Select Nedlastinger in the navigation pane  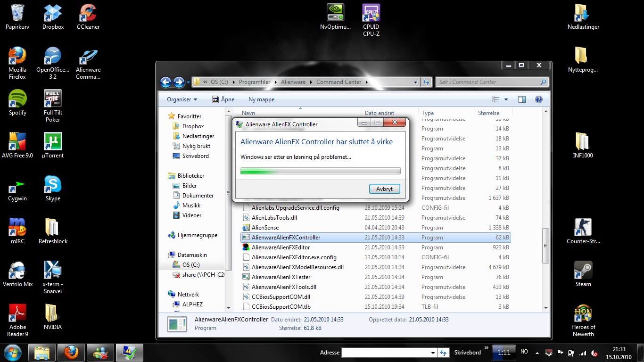198,136
